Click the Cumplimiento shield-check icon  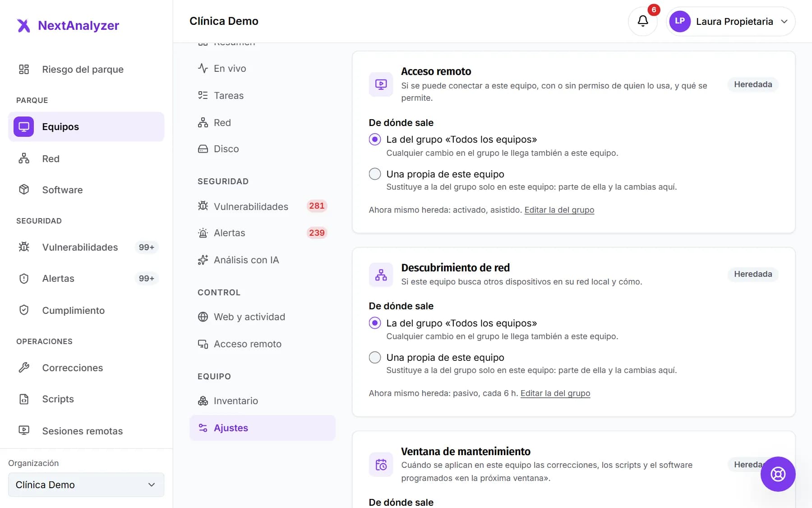[24, 310]
